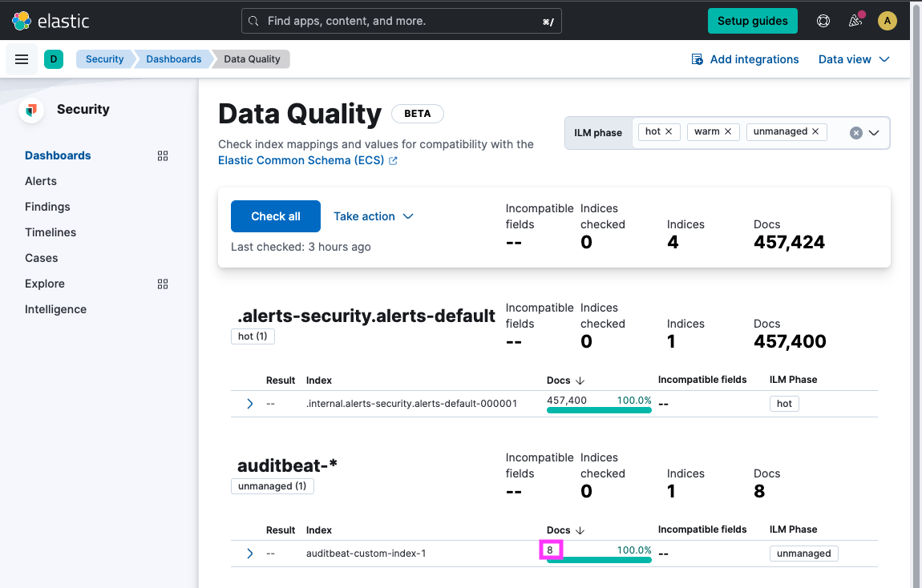This screenshot has height=588, width=922.
Task: Open the Data view dropdown
Action: pyautogui.click(x=854, y=59)
